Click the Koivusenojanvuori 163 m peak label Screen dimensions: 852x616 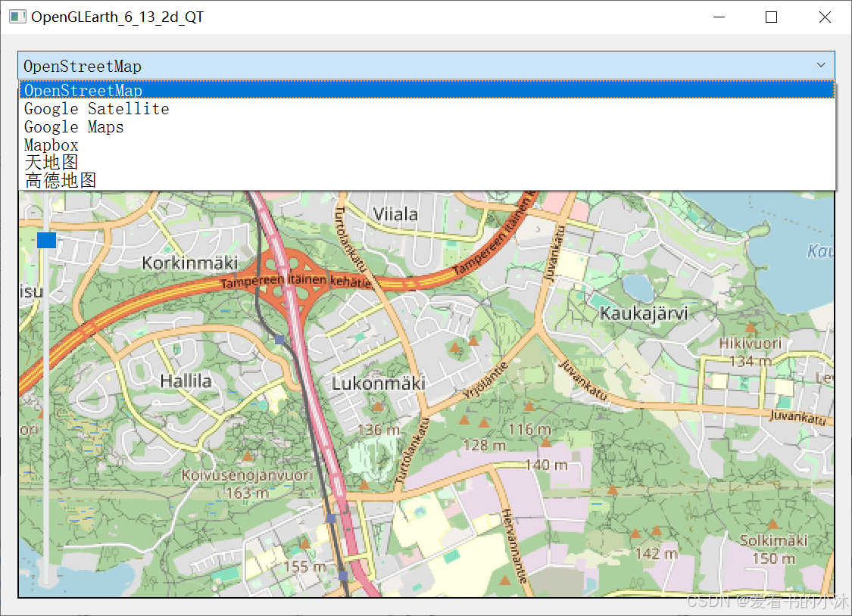pos(247,484)
